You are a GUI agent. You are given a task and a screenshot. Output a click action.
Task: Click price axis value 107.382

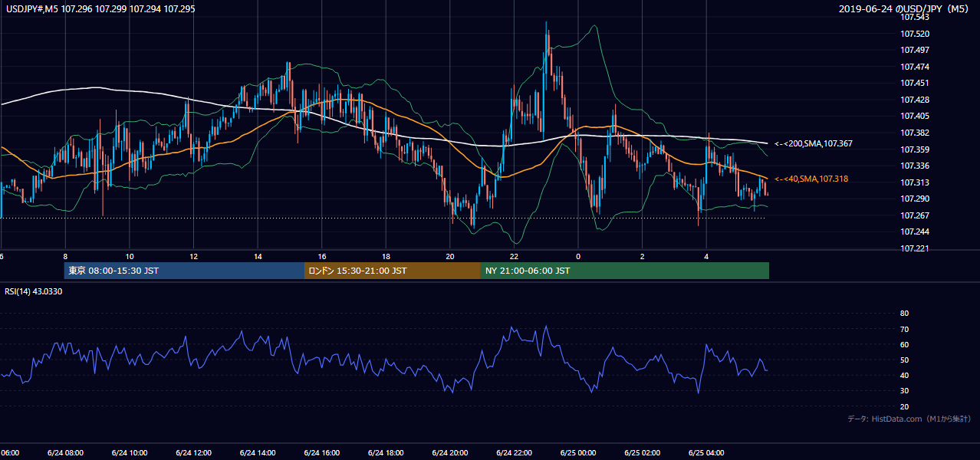point(914,133)
